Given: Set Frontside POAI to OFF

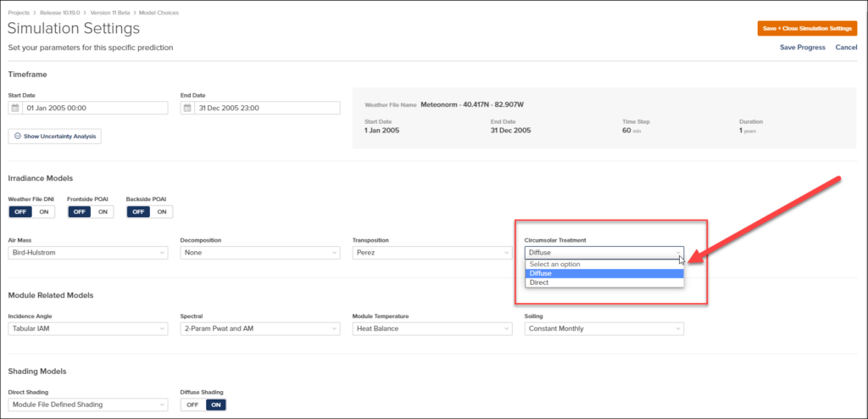Looking at the screenshot, I should coord(79,212).
